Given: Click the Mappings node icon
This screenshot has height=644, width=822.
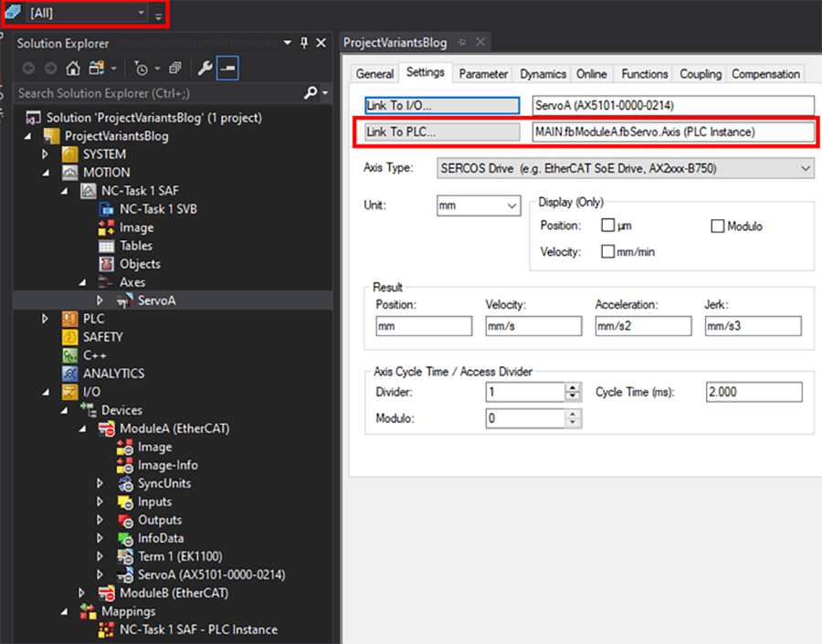Looking at the screenshot, I should [x=88, y=611].
